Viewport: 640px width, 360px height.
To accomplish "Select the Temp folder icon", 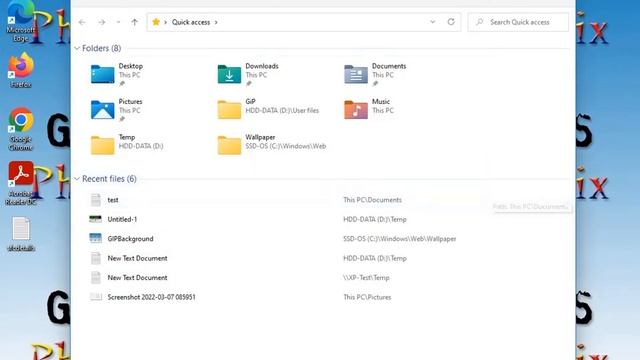I will pos(102,145).
